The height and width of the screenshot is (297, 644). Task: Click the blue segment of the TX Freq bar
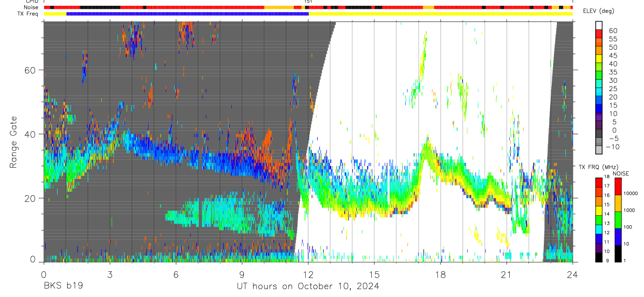coord(188,14)
